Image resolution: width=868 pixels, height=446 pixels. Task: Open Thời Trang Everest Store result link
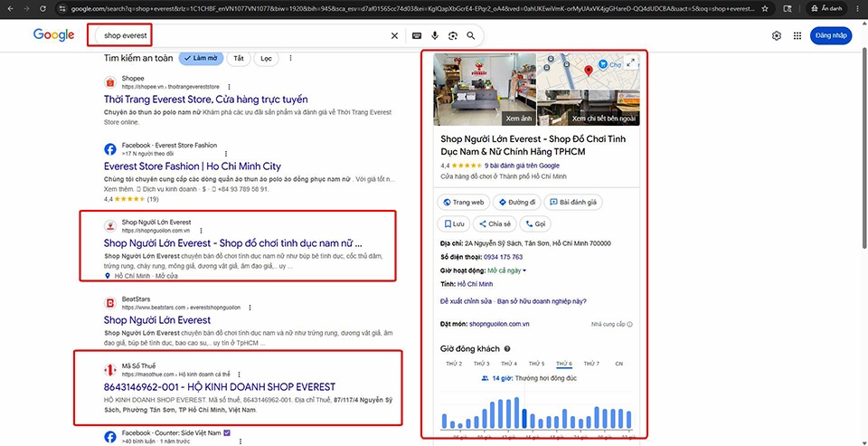click(206, 100)
